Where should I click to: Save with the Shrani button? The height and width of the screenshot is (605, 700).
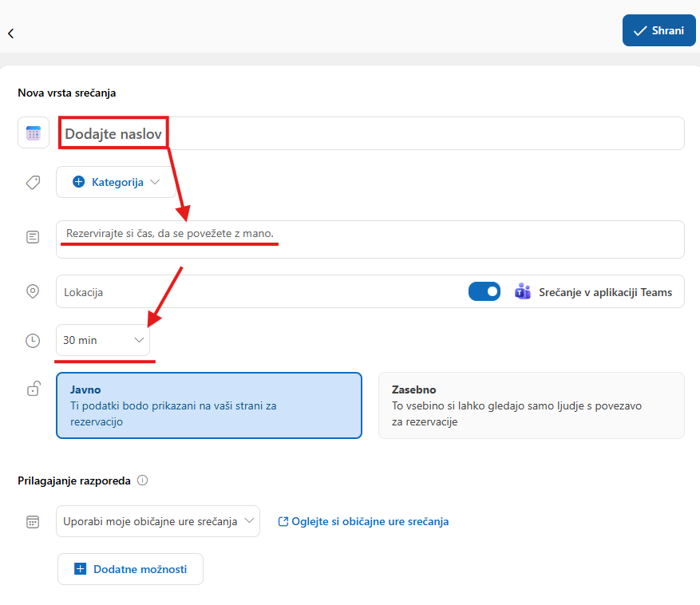click(x=659, y=30)
